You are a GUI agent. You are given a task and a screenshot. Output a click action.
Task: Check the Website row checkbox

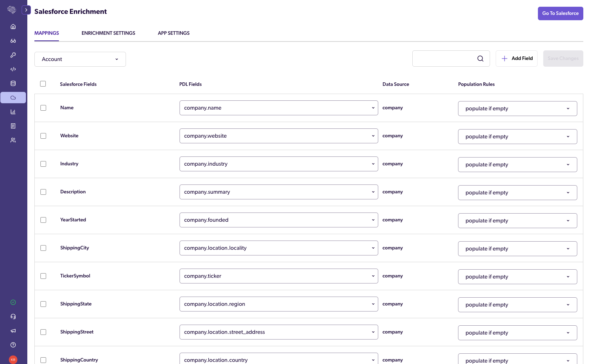43,136
